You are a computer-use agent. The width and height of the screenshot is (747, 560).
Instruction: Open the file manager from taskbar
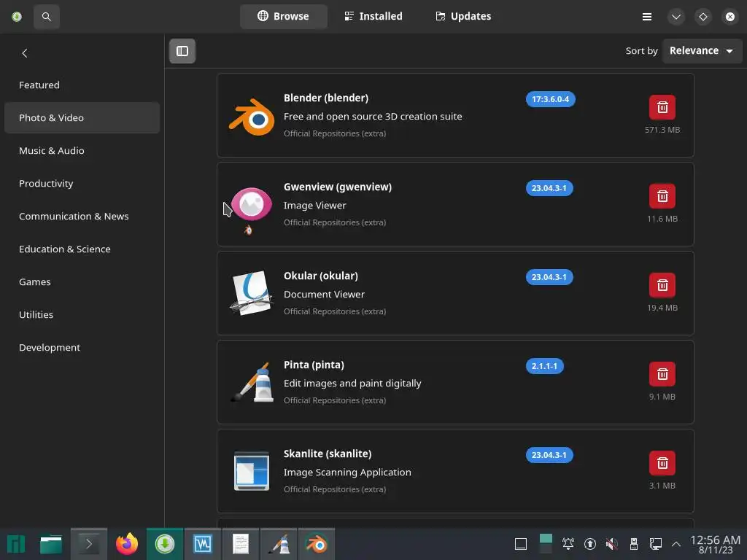click(51, 544)
